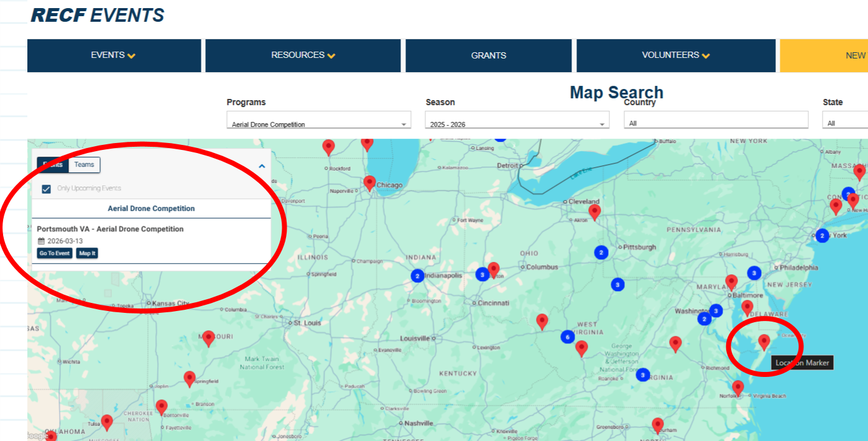This screenshot has height=441, width=868.
Task: Go to GRANTS page
Action: pos(489,55)
